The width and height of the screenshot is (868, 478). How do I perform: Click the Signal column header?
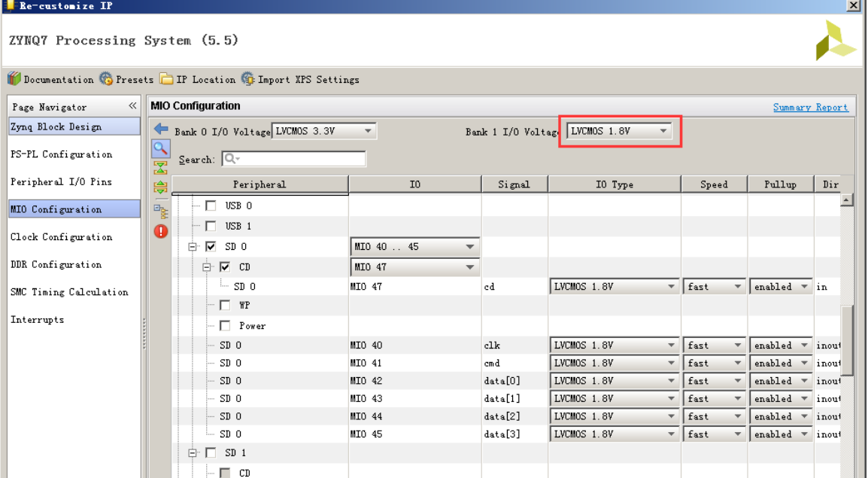coord(514,184)
